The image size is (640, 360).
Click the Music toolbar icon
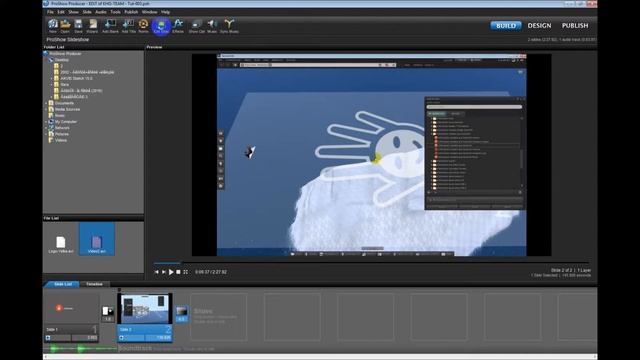point(212,26)
